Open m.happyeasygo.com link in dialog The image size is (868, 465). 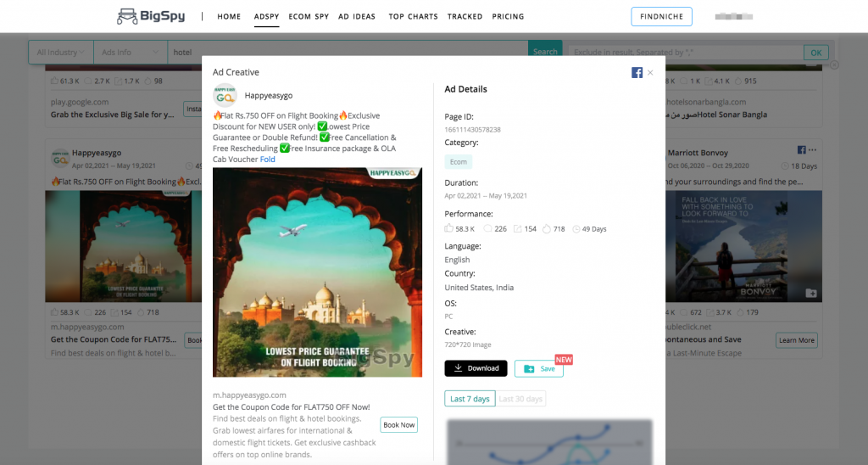click(249, 395)
